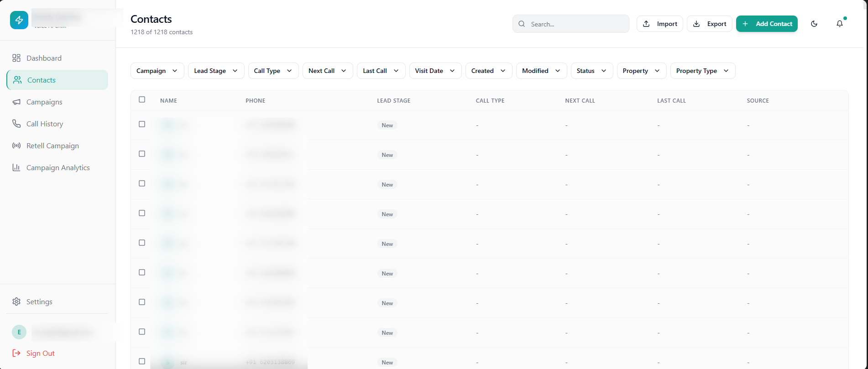Screen dimensions: 868x369
Task: Click the New badge in first row
Action: pos(387,125)
